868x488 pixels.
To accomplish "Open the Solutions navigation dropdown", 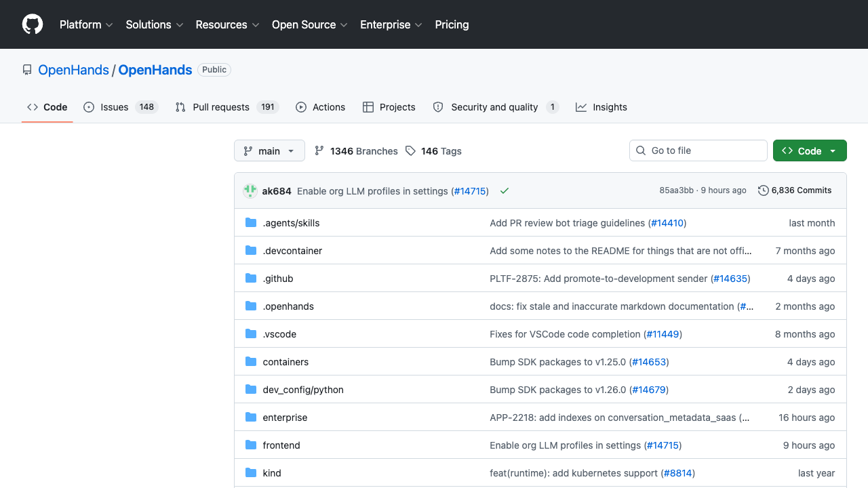I will point(155,24).
